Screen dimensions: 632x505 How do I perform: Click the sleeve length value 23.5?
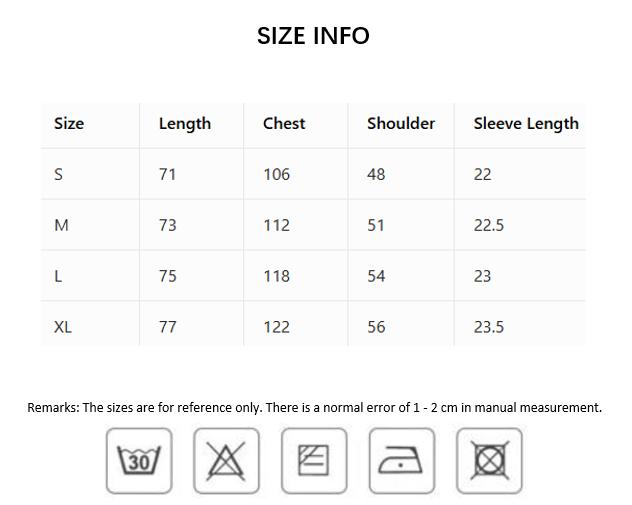click(489, 327)
